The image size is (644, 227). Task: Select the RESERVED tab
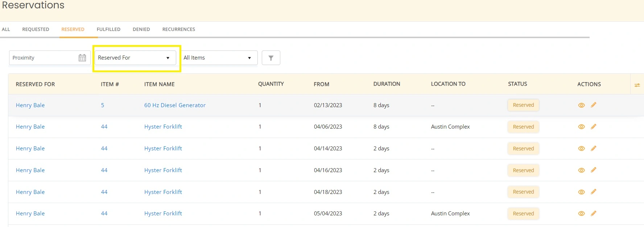coord(73,29)
